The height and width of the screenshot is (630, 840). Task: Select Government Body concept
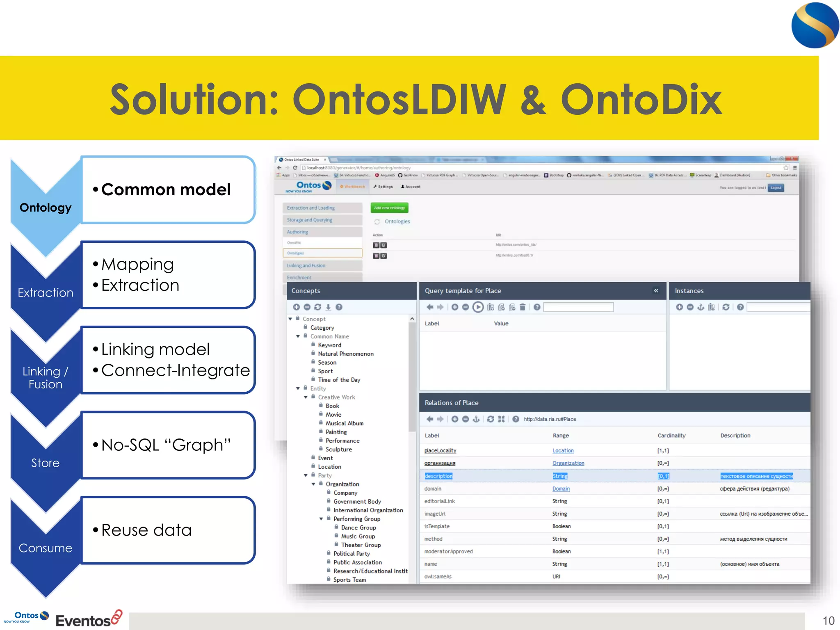pyautogui.click(x=357, y=501)
